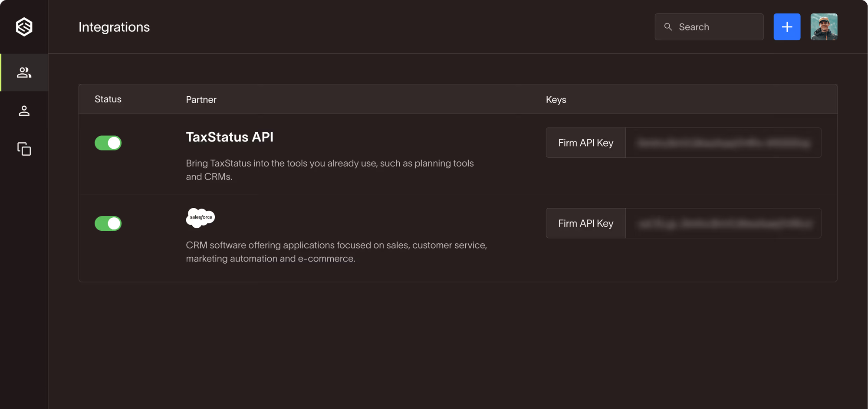Click the magnifier icon in the search bar
This screenshot has width=868, height=409.
[668, 26]
